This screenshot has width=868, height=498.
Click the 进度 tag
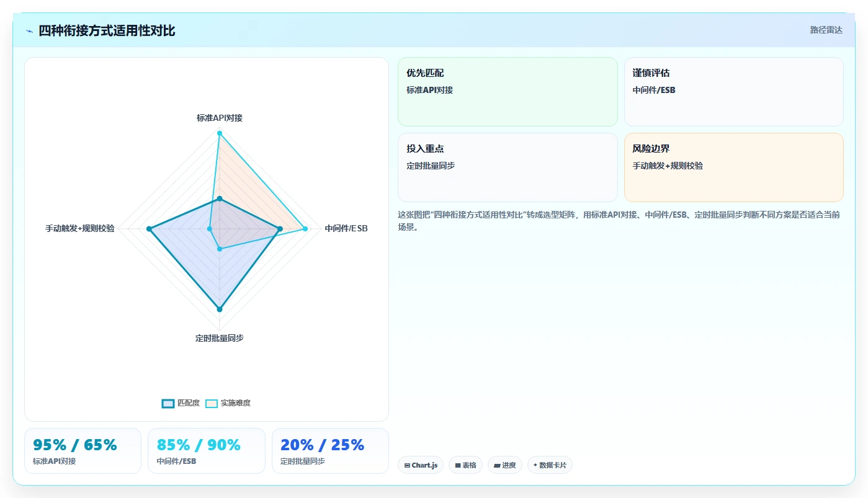click(x=505, y=465)
